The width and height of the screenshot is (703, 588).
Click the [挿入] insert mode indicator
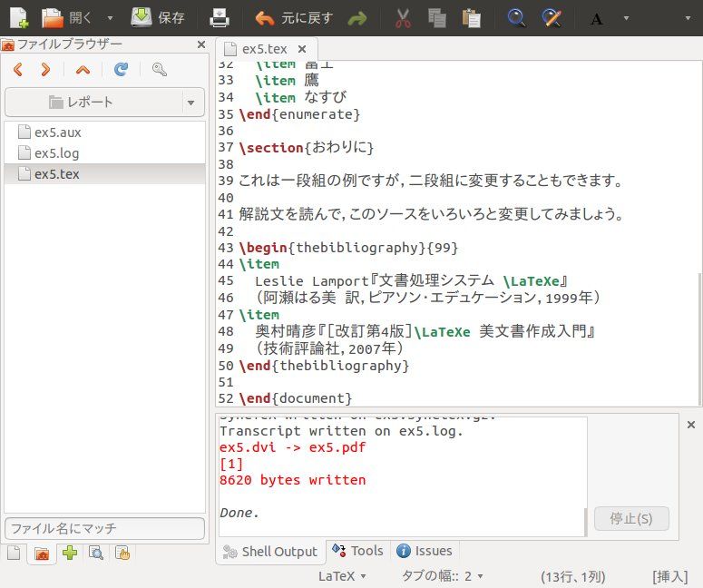(669, 577)
